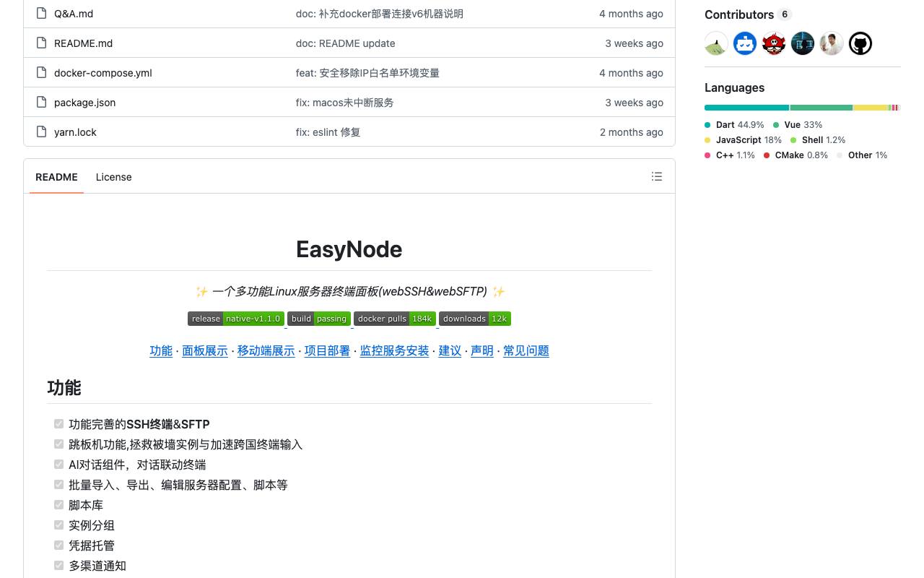Screen dimensions: 924x578
Task: Click the file icon beside docker-compose.yml
Action: pos(41,73)
